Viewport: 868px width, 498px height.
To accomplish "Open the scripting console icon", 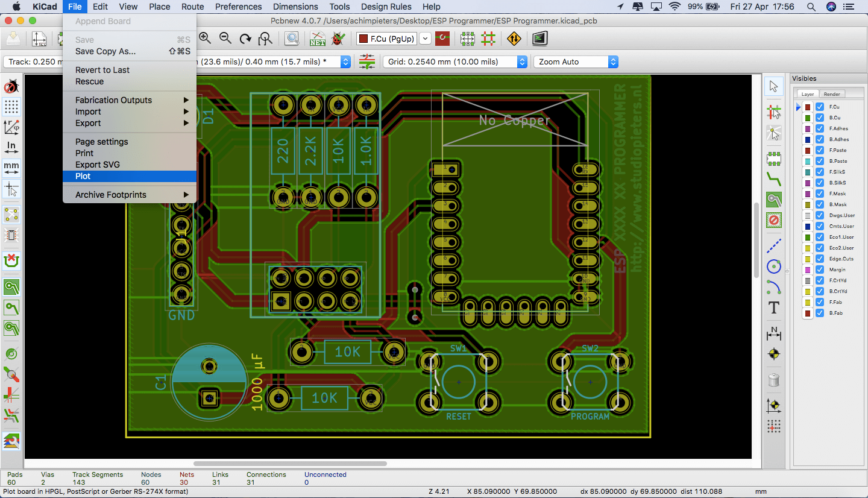I will 539,39.
